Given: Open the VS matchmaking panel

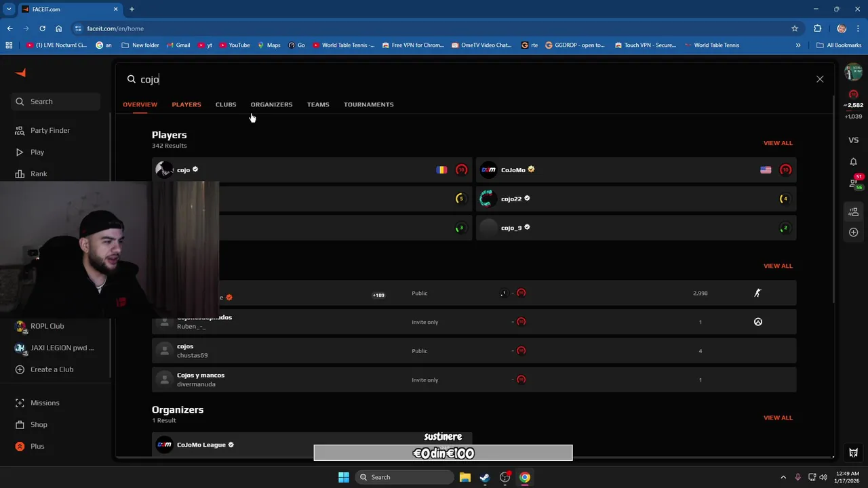Looking at the screenshot, I should [x=853, y=140].
